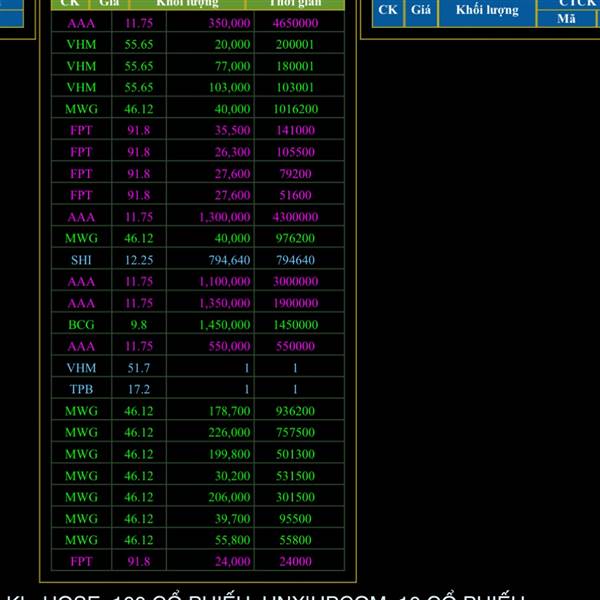600x600 pixels.
Task: Select the value 4300000
Action: click(295, 217)
